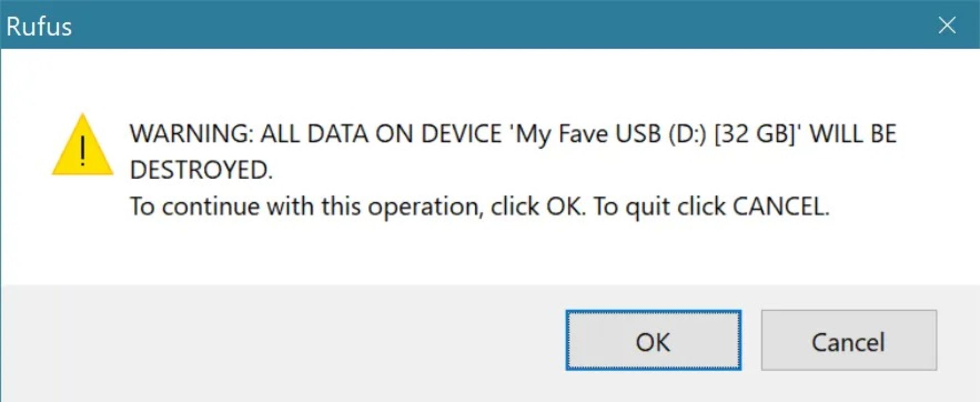Click the word DESTROYED in the warning
The height and width of the screenshot is (402, 980).
click(201, 170)
